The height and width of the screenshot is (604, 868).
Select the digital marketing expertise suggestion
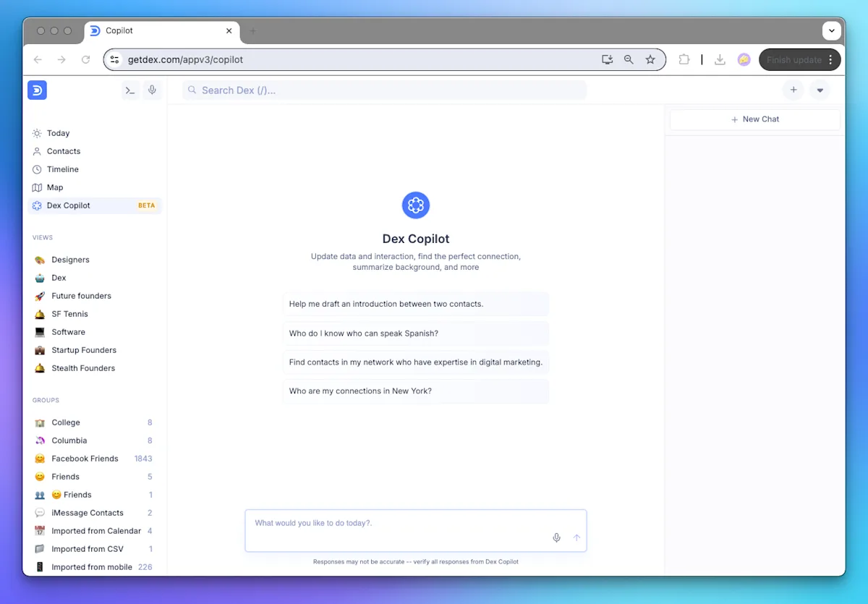point(416,362)
